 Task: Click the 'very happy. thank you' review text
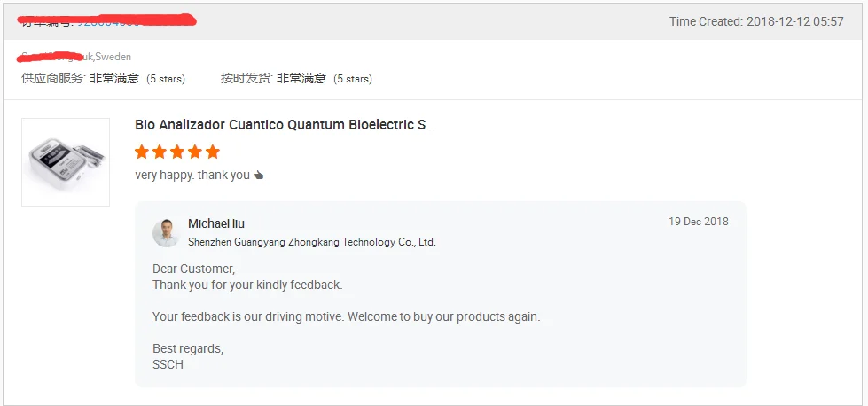click(x=192, y=176)
